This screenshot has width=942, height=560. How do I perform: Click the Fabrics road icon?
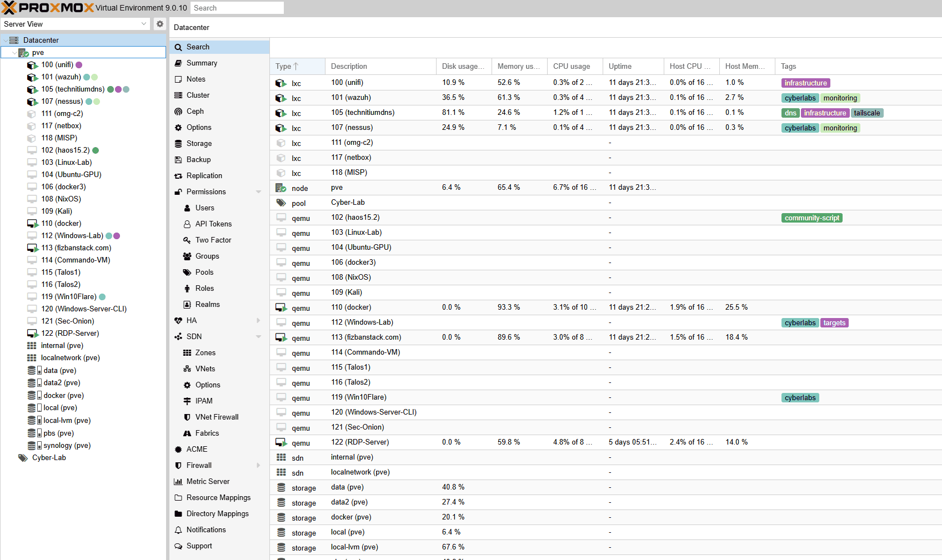click(187, 433)
